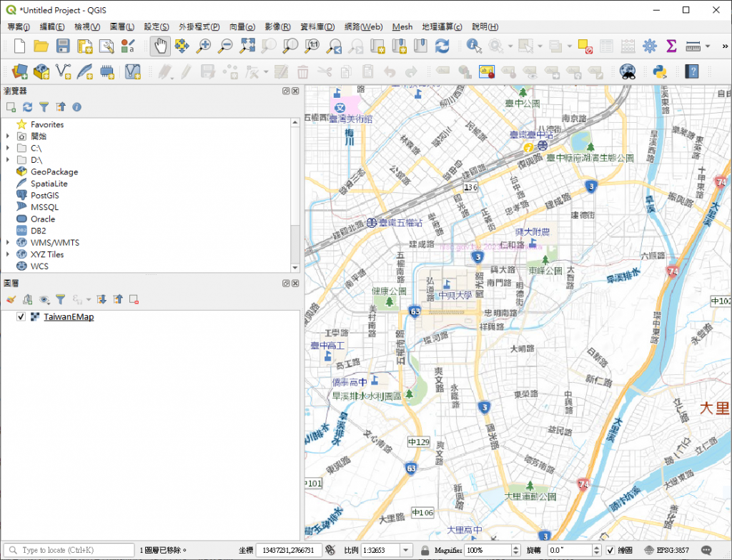Click the rotation value field
Image resolution: width=732 pixels, height=560 pixels.
(x=570, y=550)
